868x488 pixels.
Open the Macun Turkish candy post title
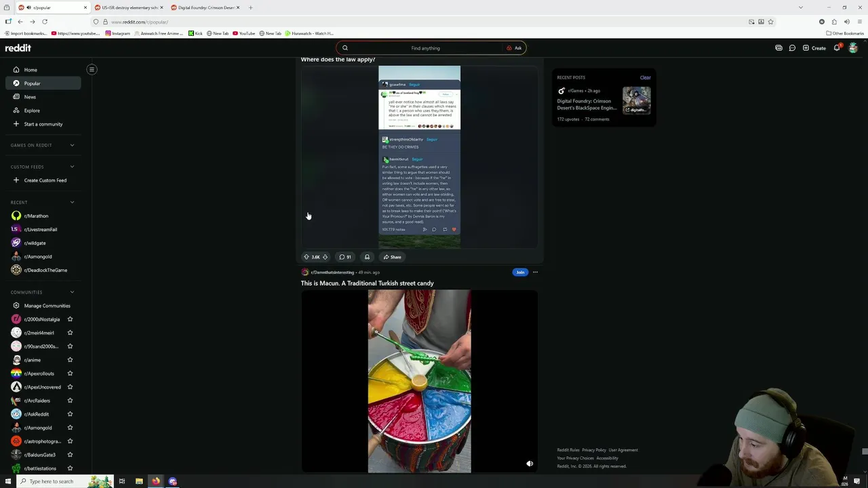click(x=368, y=283)
